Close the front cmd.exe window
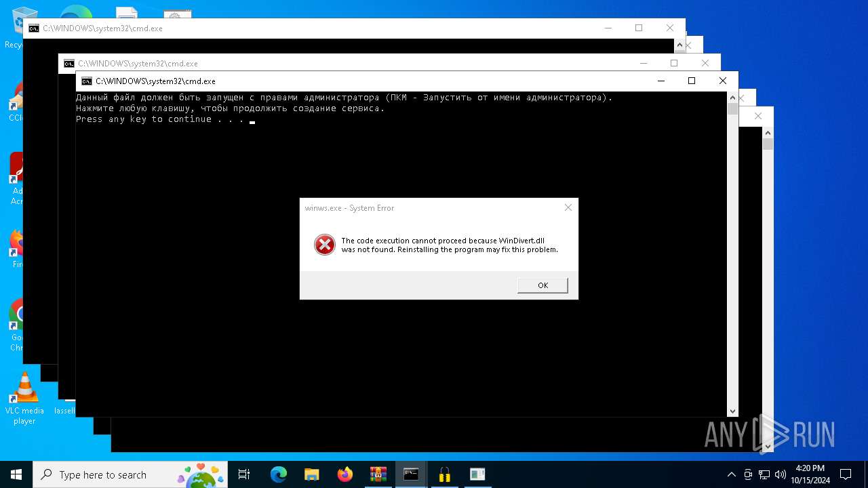 [x=723, y=81]
